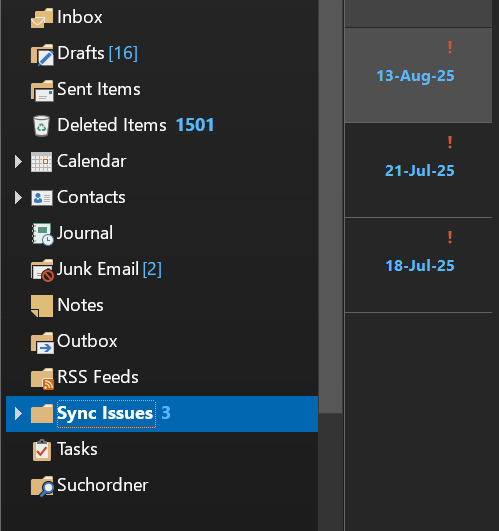Select the message dated 18-Jul-25

coord(418,265)
